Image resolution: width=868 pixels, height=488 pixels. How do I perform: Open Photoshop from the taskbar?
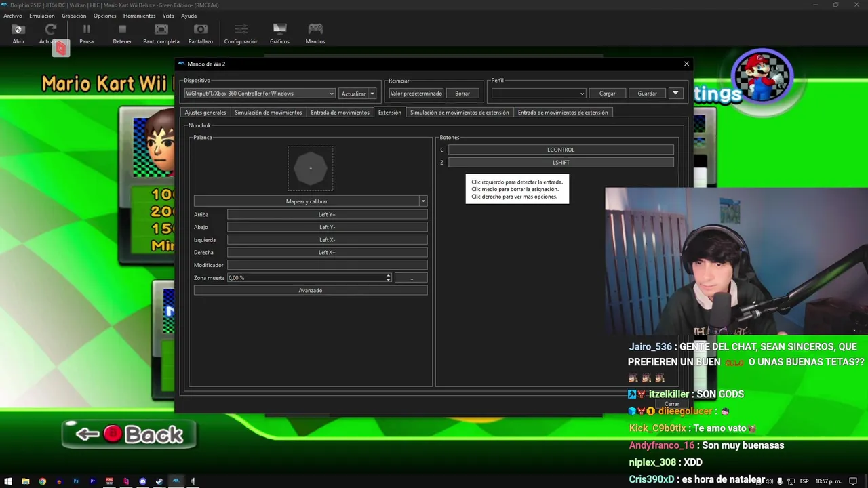pos(76,481)
